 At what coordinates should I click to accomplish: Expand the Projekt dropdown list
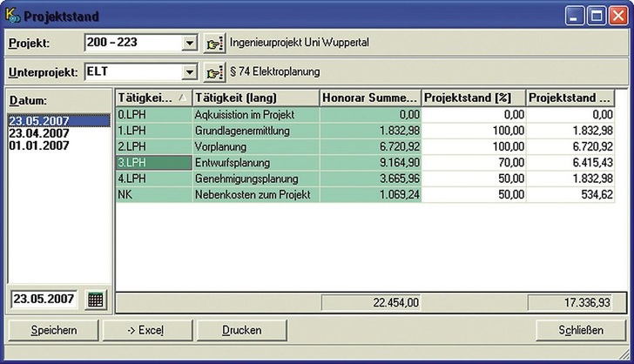pyautogui.click(x=192, y=43)
